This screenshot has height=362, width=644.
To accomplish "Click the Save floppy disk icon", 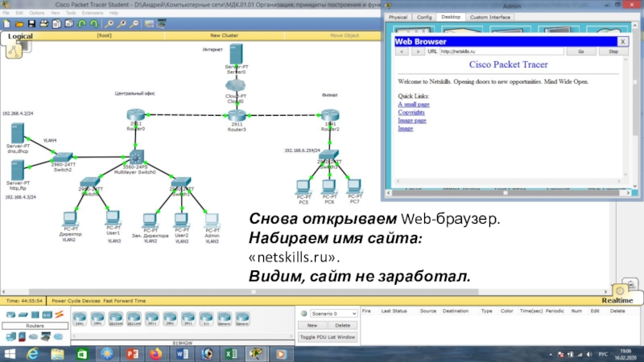I will coord(31,24).
